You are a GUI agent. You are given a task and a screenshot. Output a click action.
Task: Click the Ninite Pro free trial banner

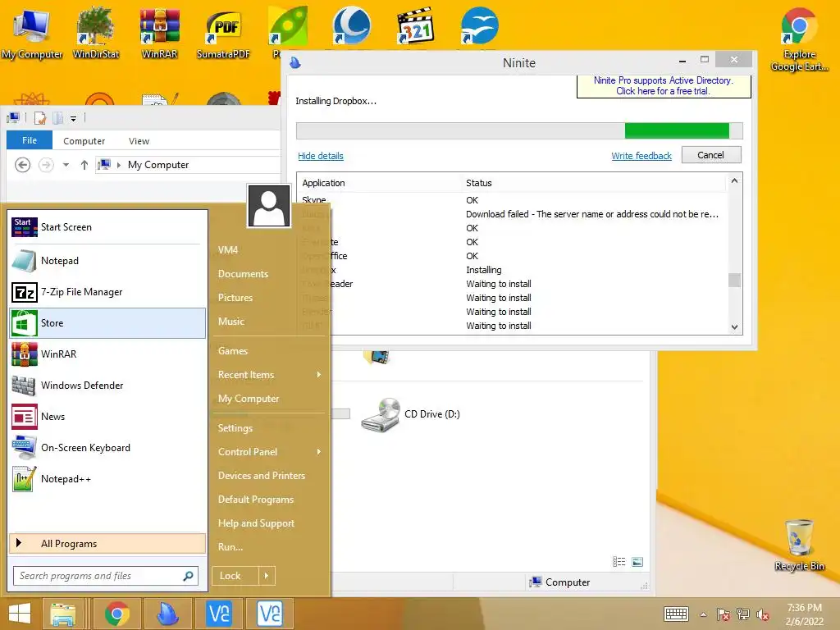coord(663,85)
